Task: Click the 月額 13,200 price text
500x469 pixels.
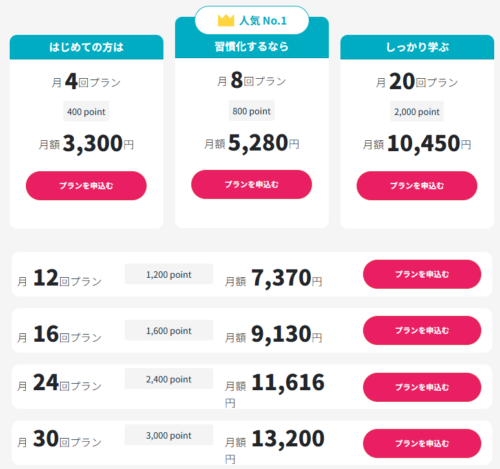Action: 275,446
